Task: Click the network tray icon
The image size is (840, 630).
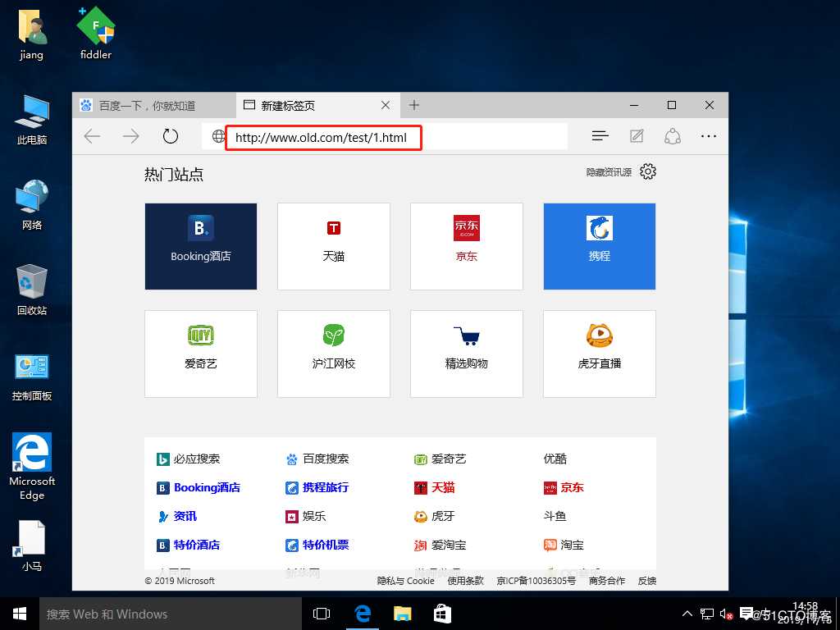Action: tap(707, 614)
